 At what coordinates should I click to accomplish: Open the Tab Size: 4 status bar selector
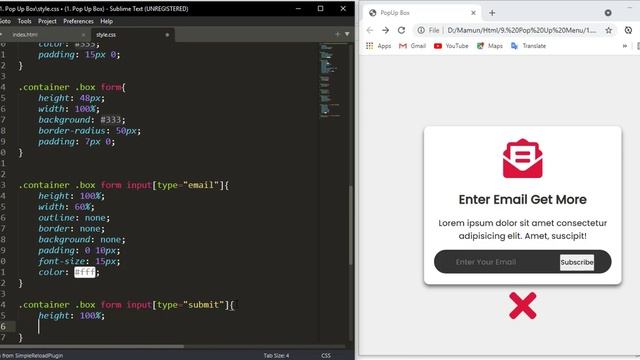276,356
